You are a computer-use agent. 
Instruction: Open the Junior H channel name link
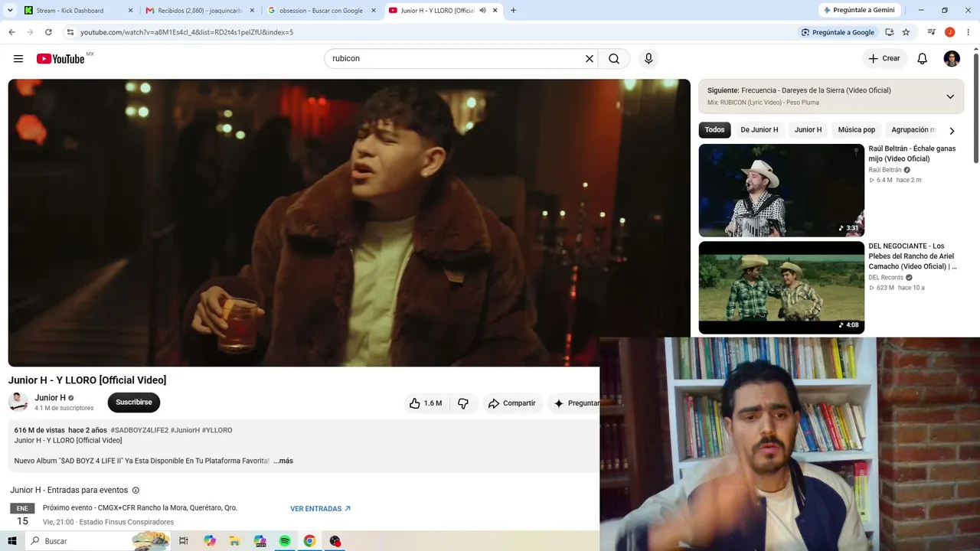click(x=51, y=398)
